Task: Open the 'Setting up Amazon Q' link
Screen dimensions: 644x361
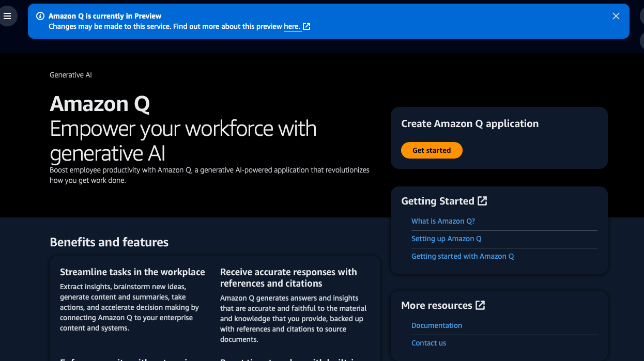Action: (x=447, y=239)
